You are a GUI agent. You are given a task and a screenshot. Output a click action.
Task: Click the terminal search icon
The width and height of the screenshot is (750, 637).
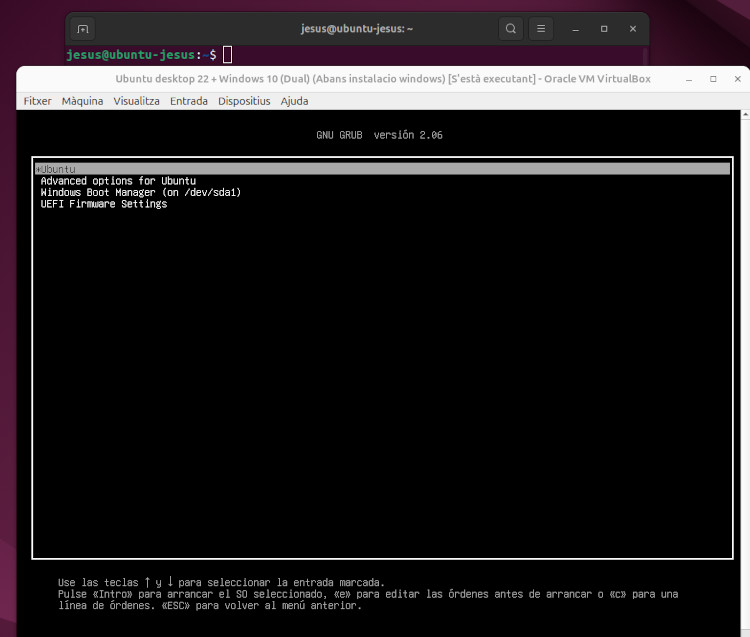[x=511, y=29]
